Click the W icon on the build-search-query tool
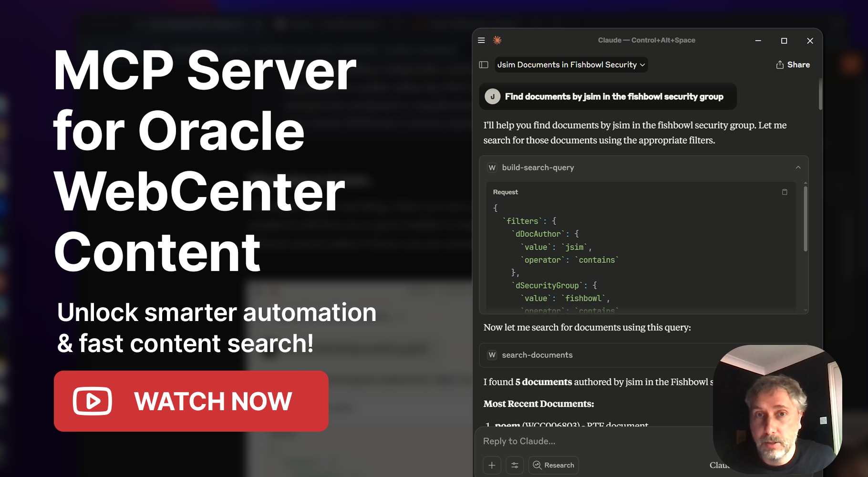 [x=492, y=167]
